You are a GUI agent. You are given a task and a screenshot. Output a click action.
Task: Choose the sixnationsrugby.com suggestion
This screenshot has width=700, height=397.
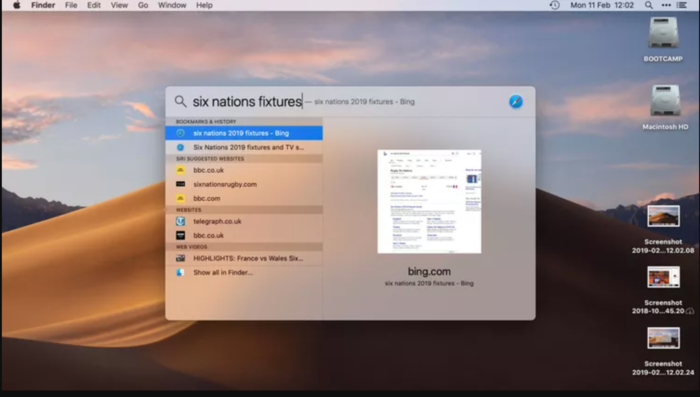(x=244, y=184)
